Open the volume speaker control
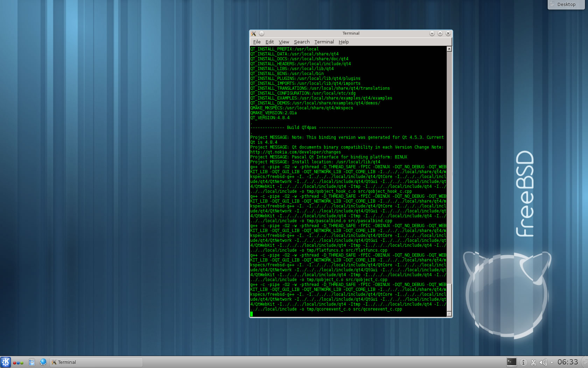 coord(543,362)
